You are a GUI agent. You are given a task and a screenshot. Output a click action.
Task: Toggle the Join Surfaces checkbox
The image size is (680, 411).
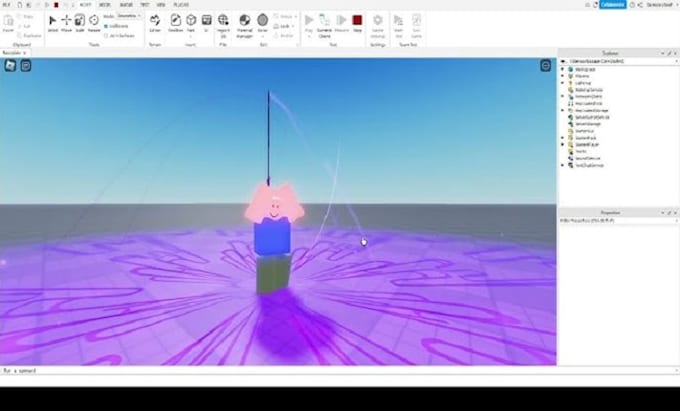click(x=106, y=36)
